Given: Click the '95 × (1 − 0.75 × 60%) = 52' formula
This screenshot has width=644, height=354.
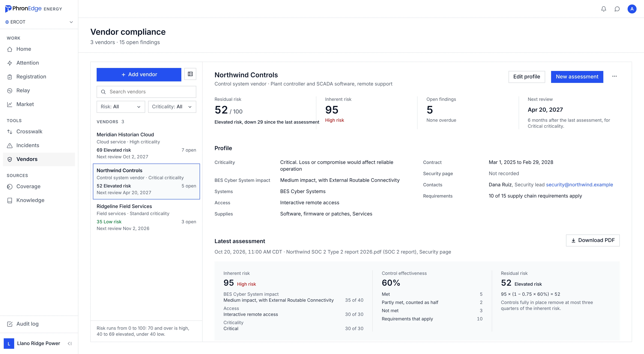Looking at the screenshot, I should [x=531, y=294].
